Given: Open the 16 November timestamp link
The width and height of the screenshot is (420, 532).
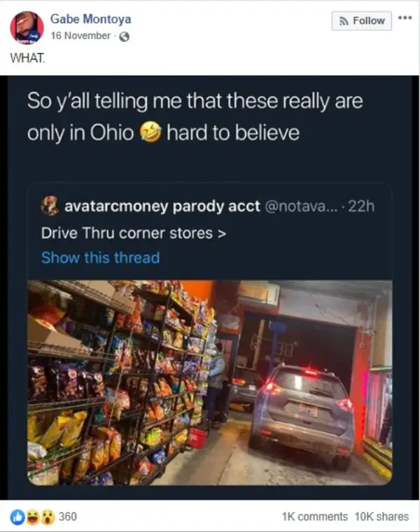Looking at the screenshot, I should tap(80, 36).
